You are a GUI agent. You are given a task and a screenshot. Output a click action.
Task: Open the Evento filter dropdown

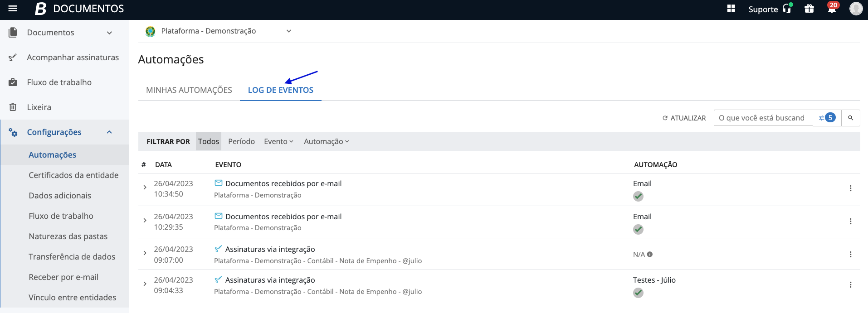click(278, 141)
